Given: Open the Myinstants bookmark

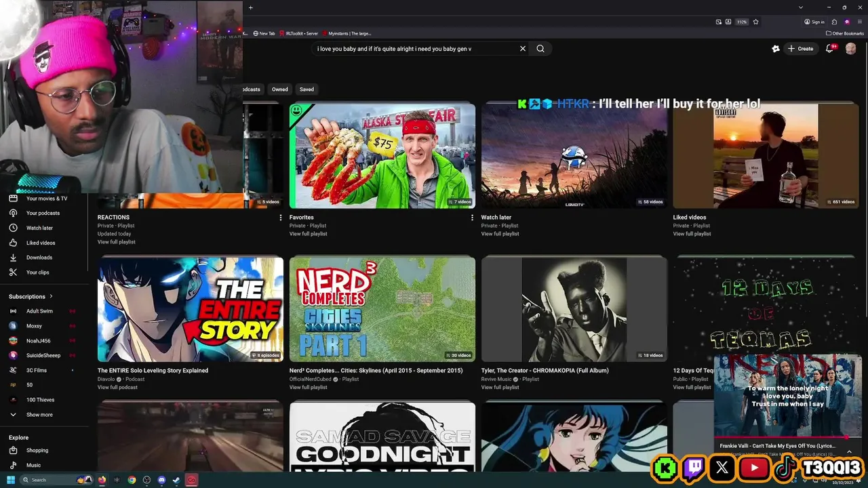Looking at the screenshot, I should pos(347,33).
